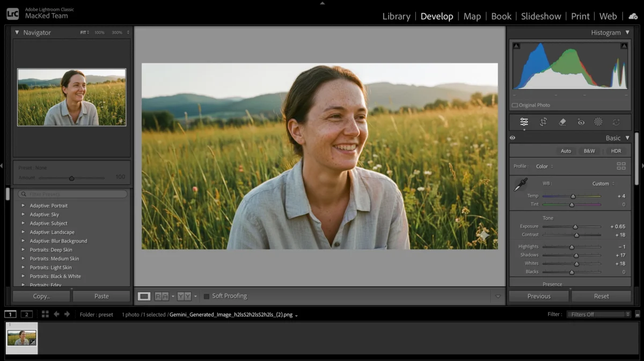Select the Crop Overlay tool
The height and width of the screenshot is (361, 644).
pyautogui.click(x=543, y=122)
